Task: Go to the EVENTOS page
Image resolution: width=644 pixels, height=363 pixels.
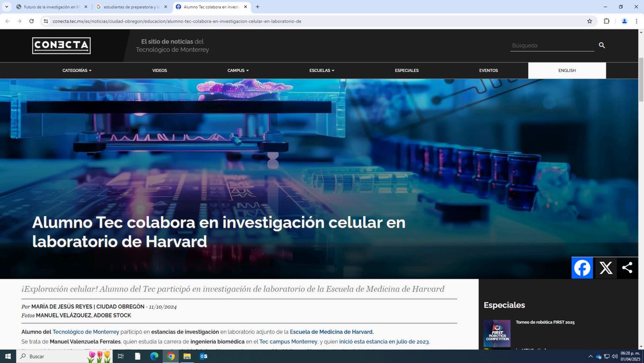Action: 489,70
